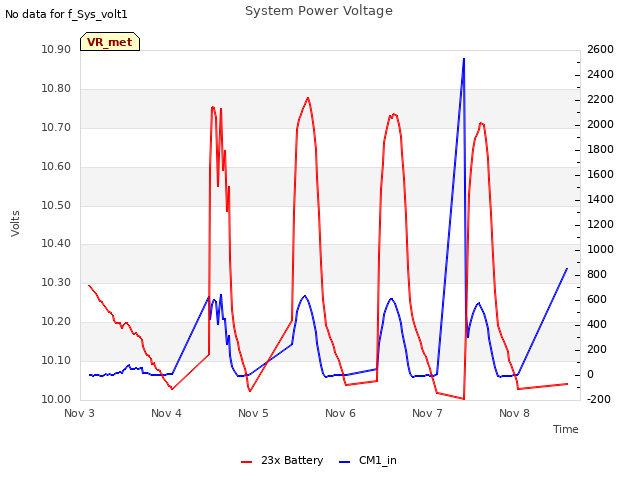This screenshot has height=480, width=640.
Task: Click the '10.00' left axis value
Action: (x=56, y=399)
